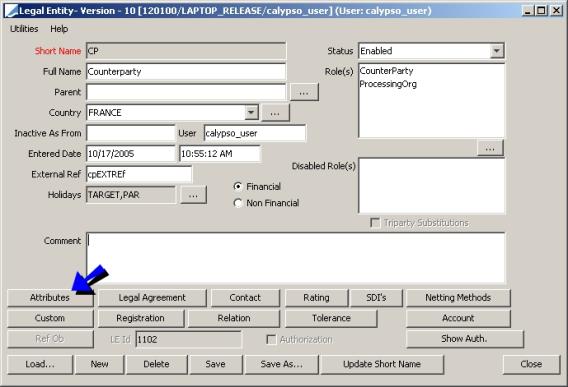Viewport: 568px width, 387px height.
Task: Click the Parent input field
Action: point(186,92)
